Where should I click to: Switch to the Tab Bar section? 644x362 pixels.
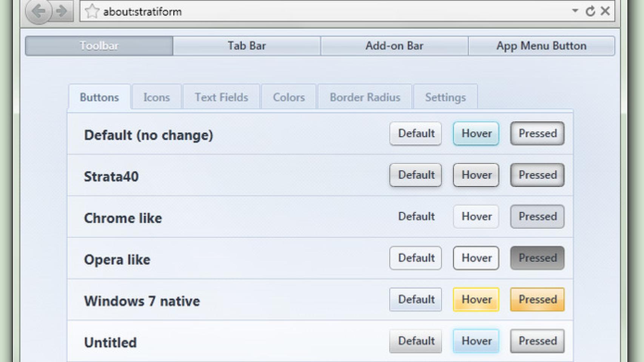pos(247,46)
